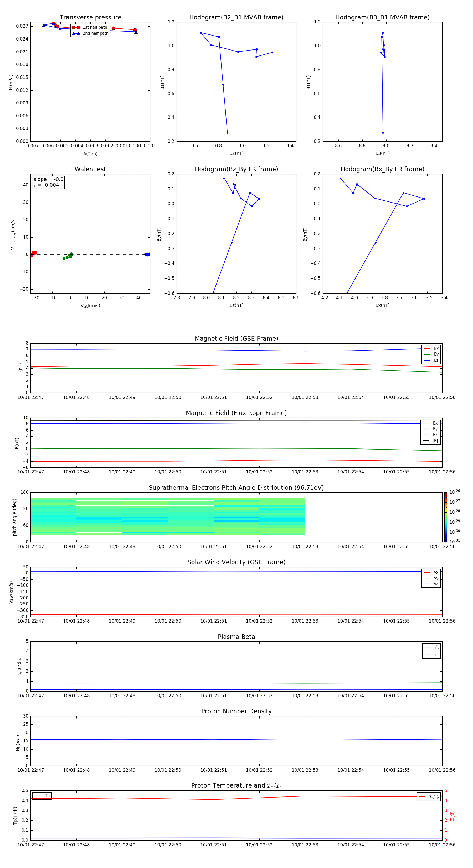Click the green point cluster in WalenTest

tap(68, 256)
